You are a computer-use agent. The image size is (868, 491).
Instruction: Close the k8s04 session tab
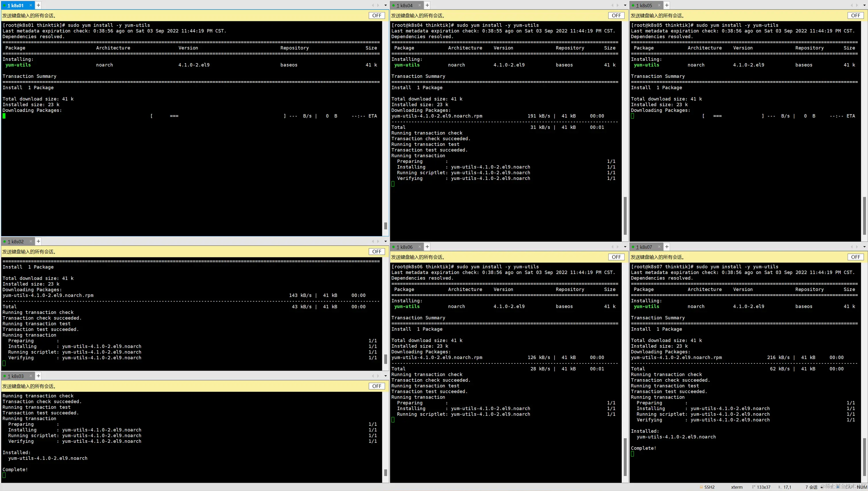click(x=419, y=5)
